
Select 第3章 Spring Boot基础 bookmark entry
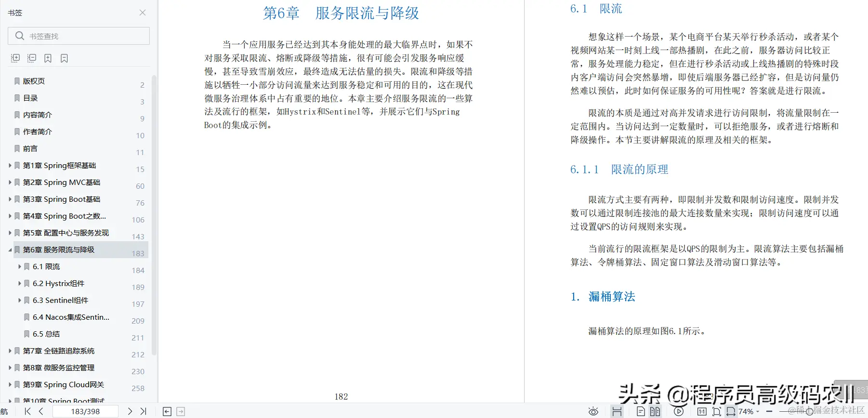62,199
